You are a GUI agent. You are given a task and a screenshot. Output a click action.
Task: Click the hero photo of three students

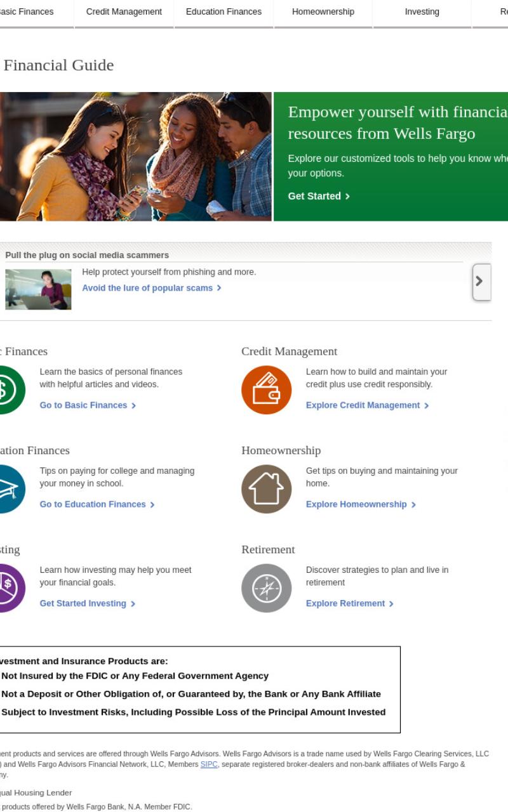pyautogui.click(x=135, y=157)
